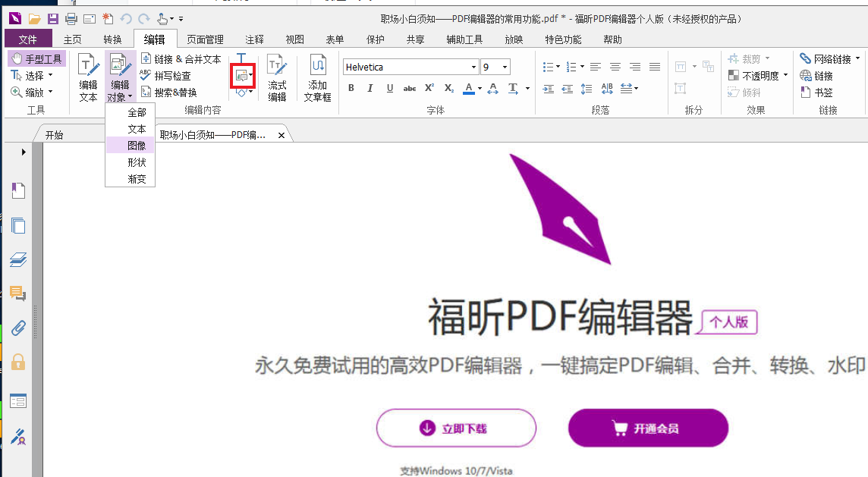Expand the 缩放 zoom dropdown

(50, 92)
